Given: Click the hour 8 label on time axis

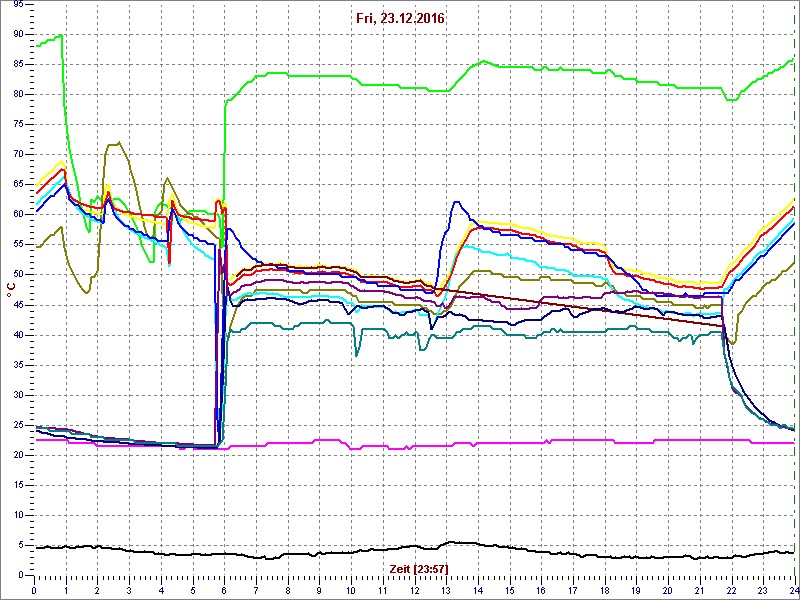Looking at the screenshot, I should (x=288, y=590).
